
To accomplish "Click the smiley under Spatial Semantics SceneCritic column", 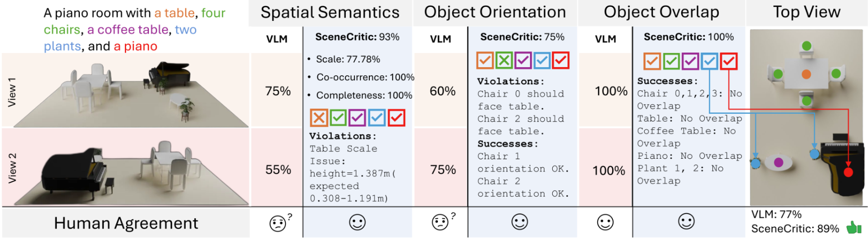I will pyautogui.click(x=357, y=222).
